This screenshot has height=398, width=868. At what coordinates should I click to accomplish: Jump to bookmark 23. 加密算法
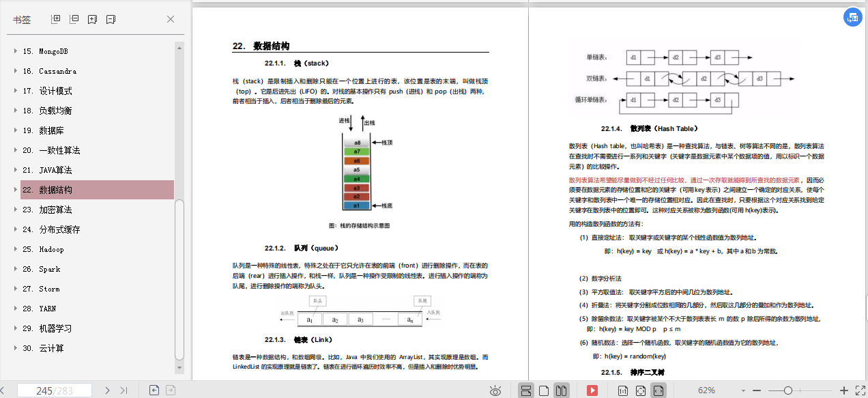[x=47, y=210]
